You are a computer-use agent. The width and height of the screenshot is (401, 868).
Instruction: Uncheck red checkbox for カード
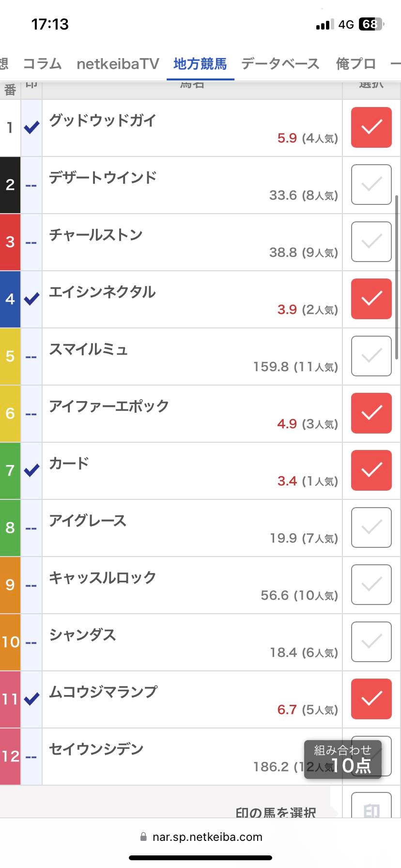(371, 470)
